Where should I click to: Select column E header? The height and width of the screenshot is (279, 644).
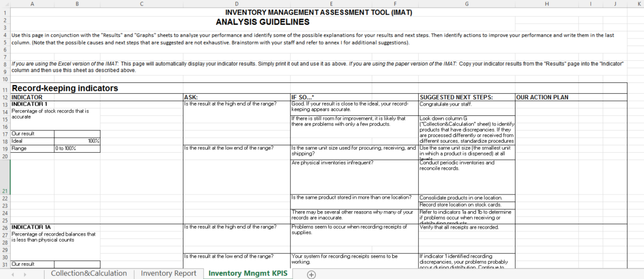pyautogui.click(x=331, y=4)
